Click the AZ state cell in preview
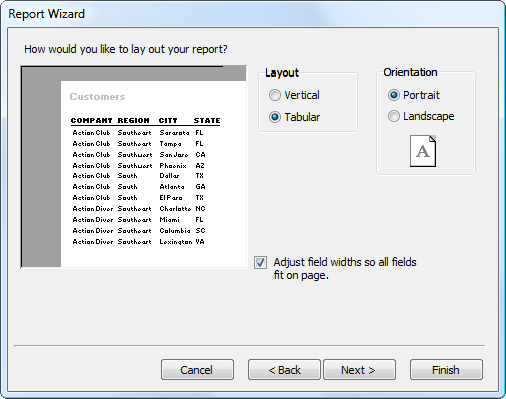This screenshot has width=506, height=399. pyautogui.click(x=200, y=166)
